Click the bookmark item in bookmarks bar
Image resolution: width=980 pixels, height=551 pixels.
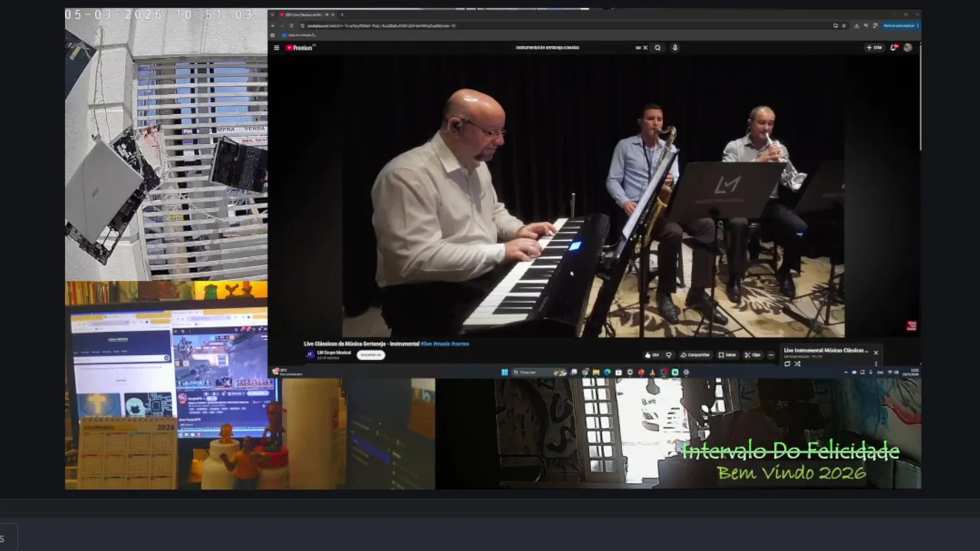(x=299, y=35)
